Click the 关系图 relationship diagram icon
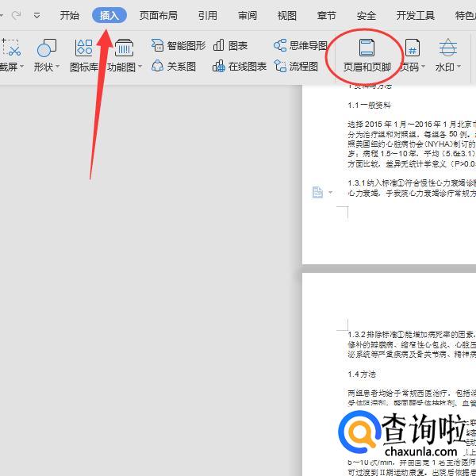The width and height of the screenshot is (476, 476). pyautogui.click(x=174, y=67)
